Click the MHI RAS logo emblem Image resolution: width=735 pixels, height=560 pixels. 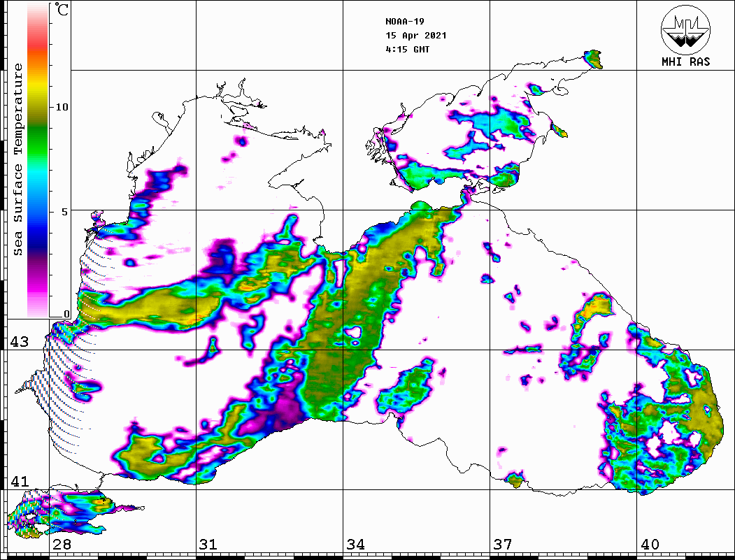(685, 29)
